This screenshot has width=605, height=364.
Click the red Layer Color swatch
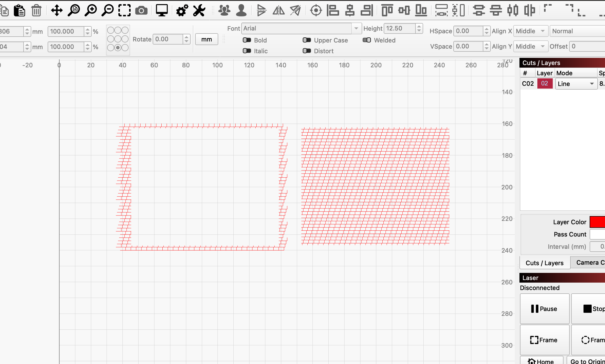pyautogui.click(x=597, y=222)
